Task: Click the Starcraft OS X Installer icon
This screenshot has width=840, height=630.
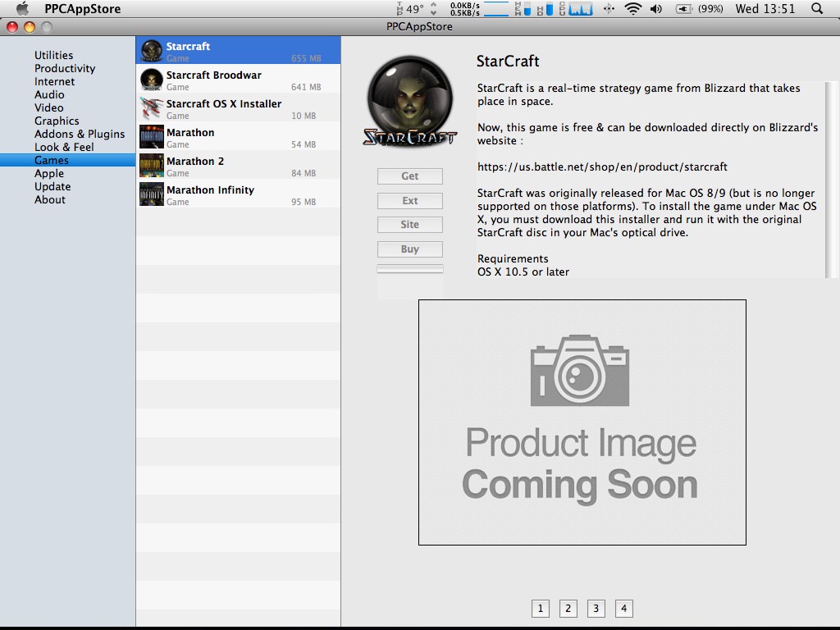Action: [x=152, y=108]
